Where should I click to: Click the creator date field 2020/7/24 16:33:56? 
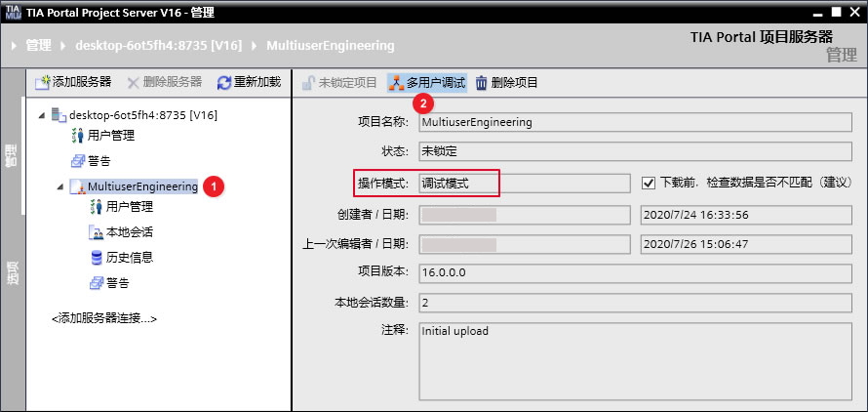point(746,215)
